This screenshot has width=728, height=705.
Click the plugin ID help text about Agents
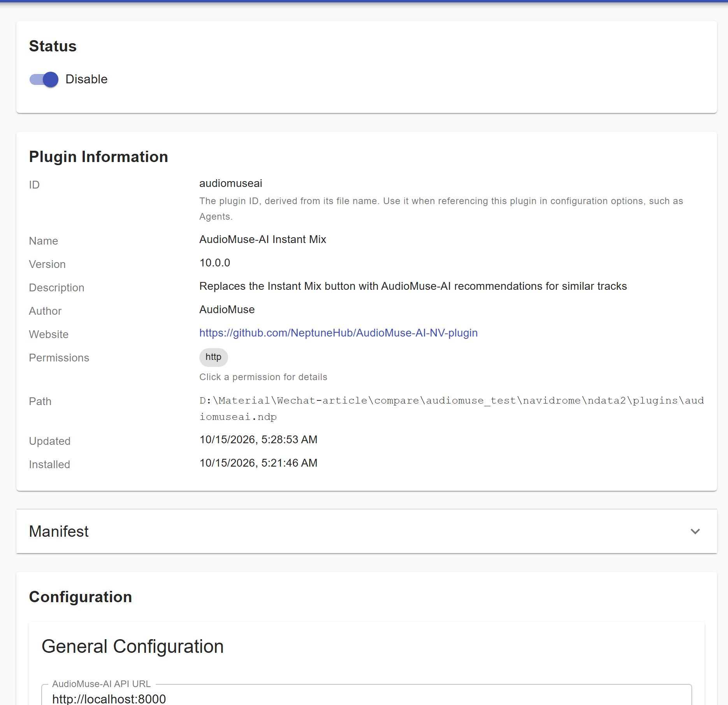(441, 209)
